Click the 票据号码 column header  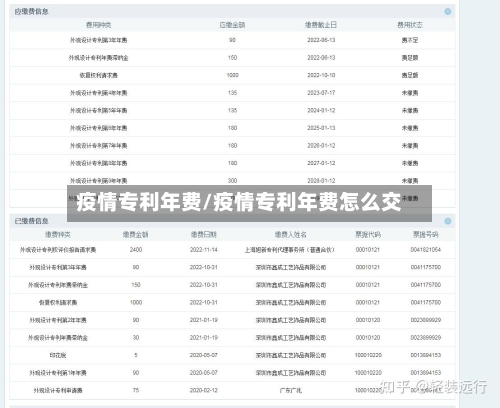426,235
